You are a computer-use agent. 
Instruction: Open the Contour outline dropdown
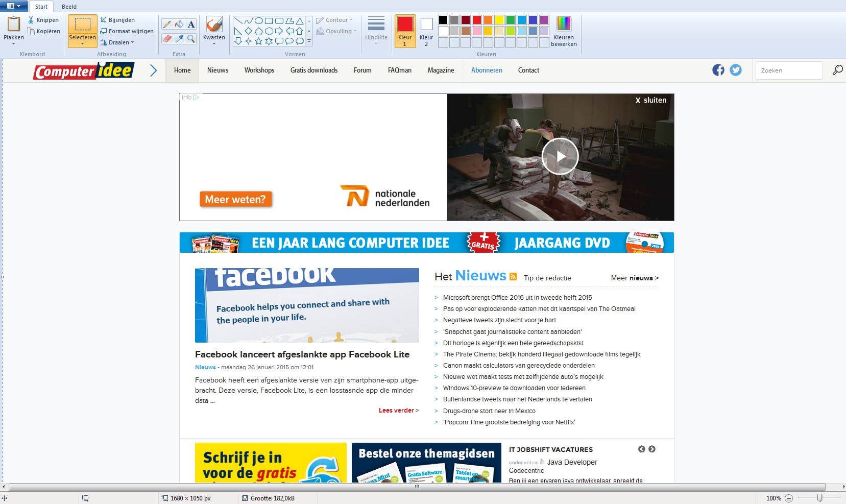(334, 20)
